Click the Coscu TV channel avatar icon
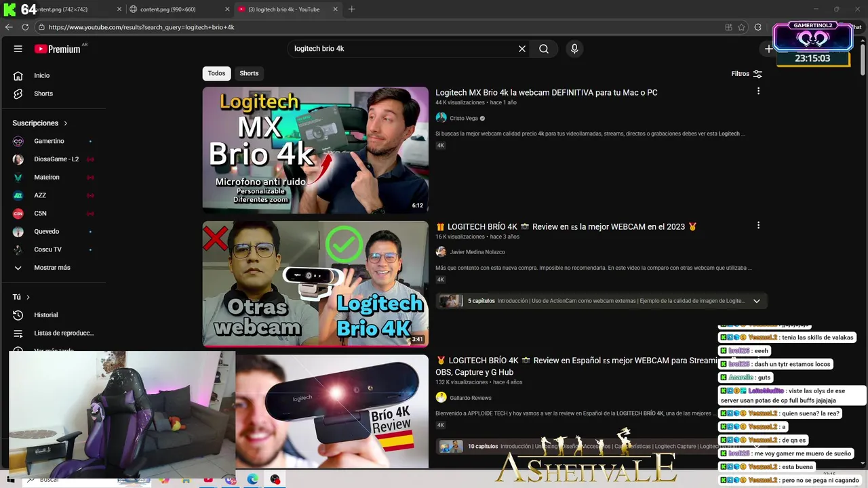Viewport: 868px width, 488px height. click(x=18, y=249)
